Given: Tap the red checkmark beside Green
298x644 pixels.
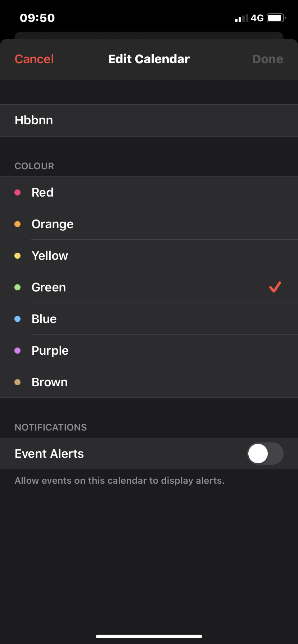Looking at the screenshot, I should [x=275, y=287].
